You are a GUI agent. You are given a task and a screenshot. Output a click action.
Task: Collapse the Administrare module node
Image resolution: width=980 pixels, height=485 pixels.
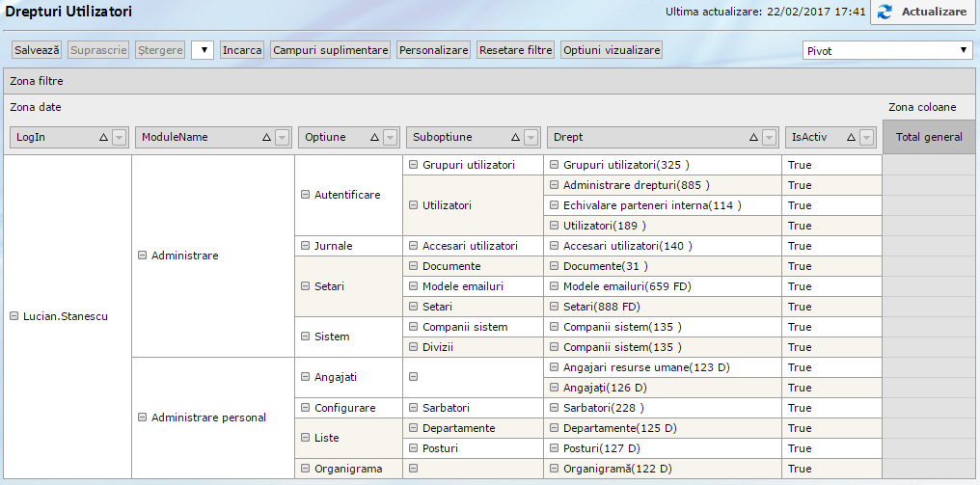point(142,256)
